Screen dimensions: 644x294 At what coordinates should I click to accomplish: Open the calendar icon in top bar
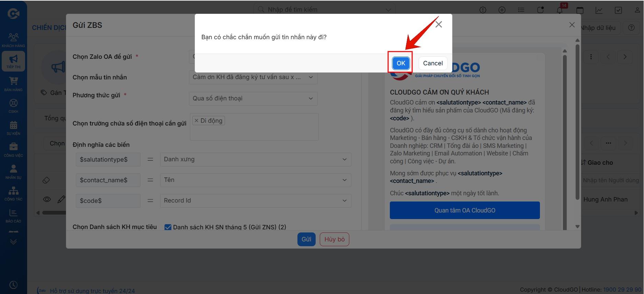pos(580,10)
